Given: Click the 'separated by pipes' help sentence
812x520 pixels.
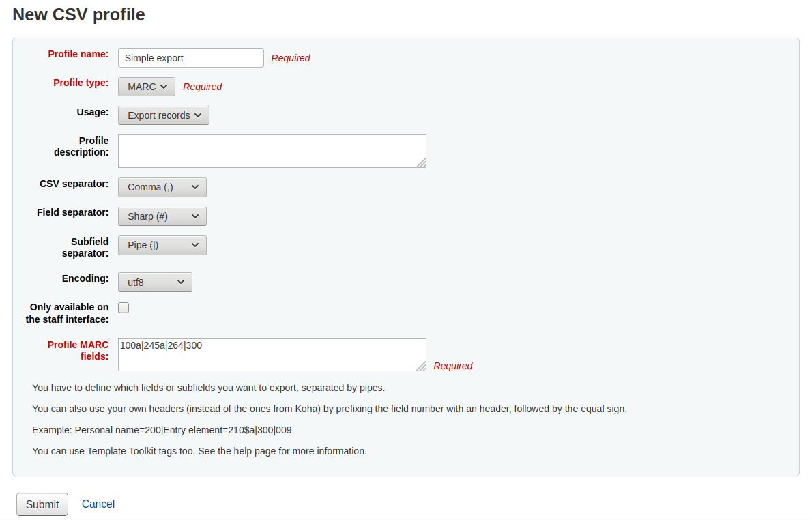Looking at the screenshot, I should pos(208,388).
